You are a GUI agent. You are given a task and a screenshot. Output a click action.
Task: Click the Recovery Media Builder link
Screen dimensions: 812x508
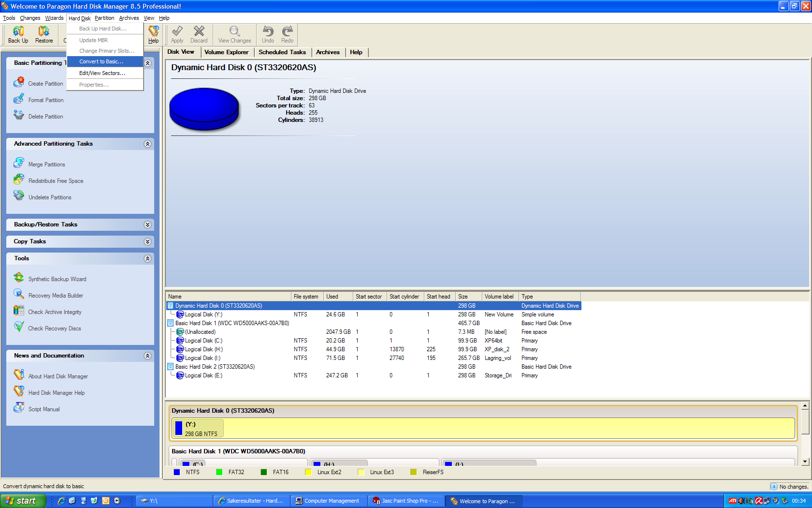tap(56, 296)
